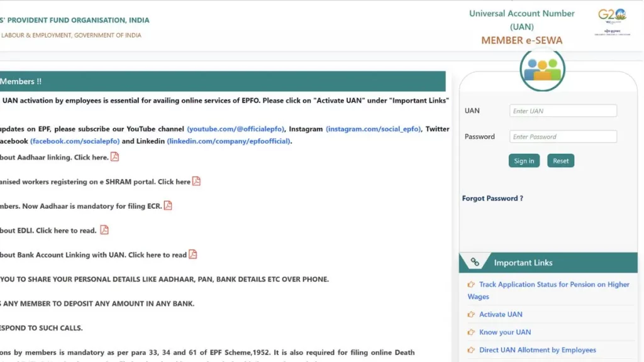Open PDF icon for Bank Account Linking

tap(193, 255)
